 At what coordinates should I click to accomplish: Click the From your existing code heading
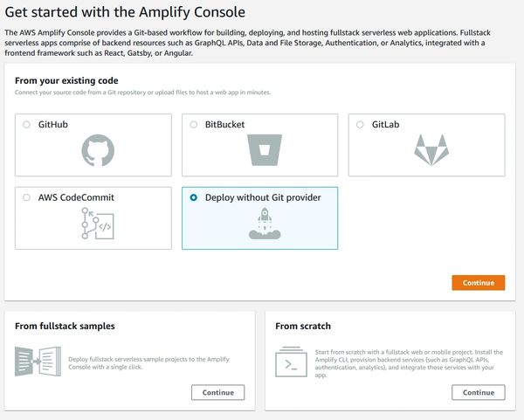pyautogui.click(x=67, y=80)
